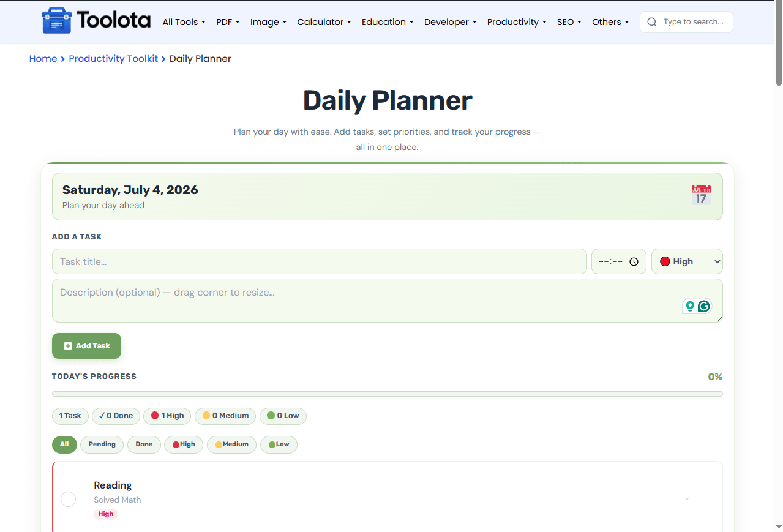Open the Developer dropdown

[x=451, y=22]
